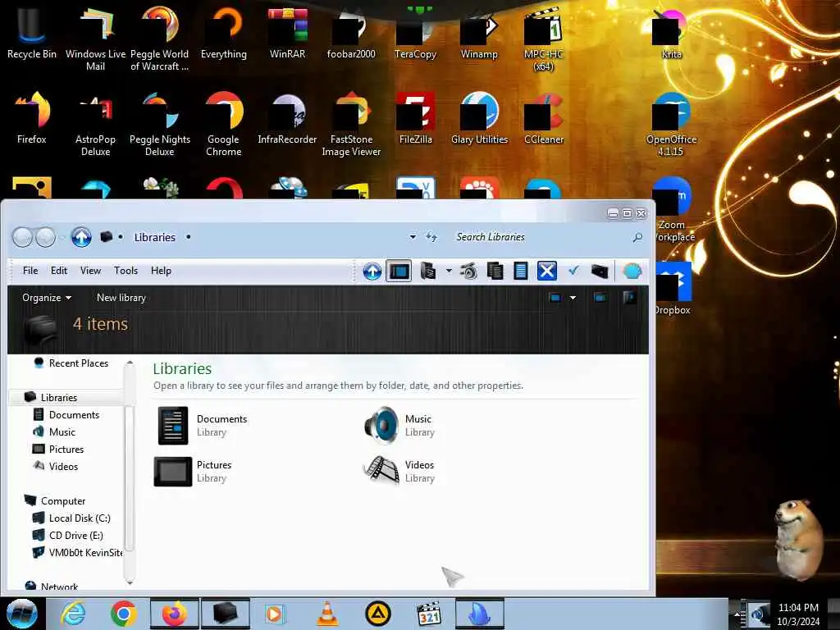Click Libraries in the address breadcrumb
Screen dimensions: 840x630
[155, 237]
